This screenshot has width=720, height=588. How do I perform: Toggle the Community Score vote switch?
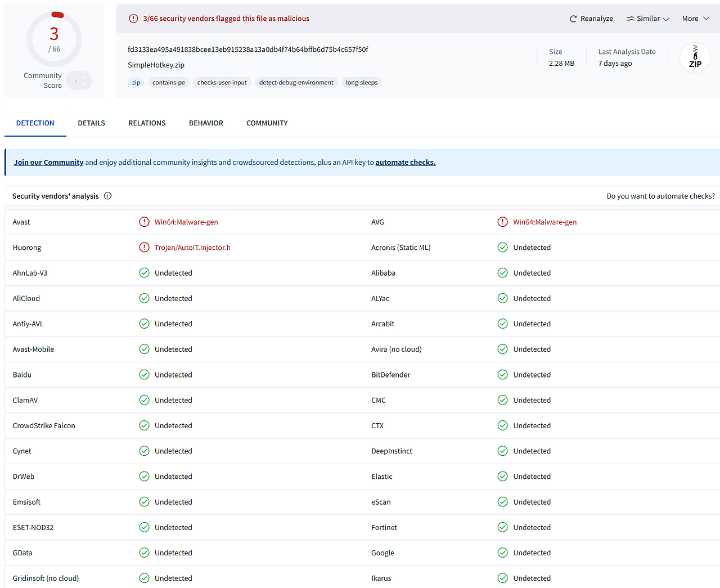click(x=79, y=81)
